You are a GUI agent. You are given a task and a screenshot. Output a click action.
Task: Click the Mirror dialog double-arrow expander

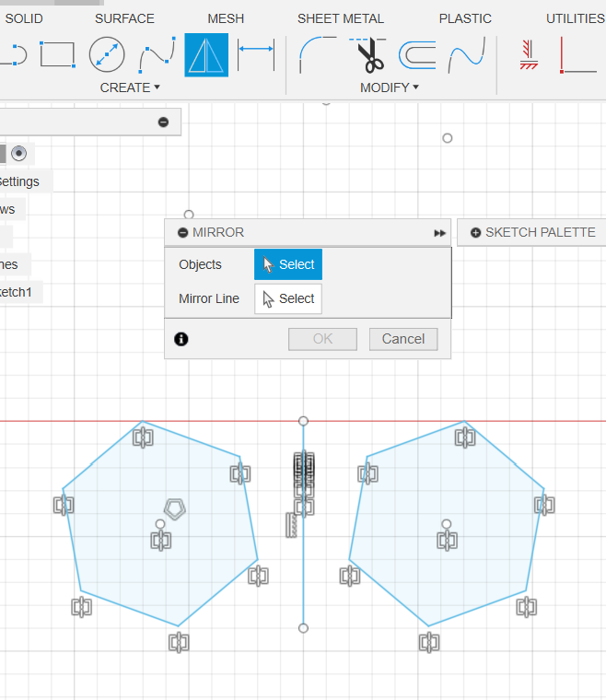439,233
